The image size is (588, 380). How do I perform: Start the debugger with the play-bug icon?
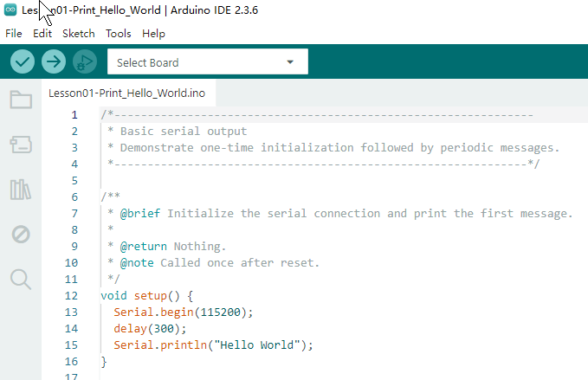point(85,61)
